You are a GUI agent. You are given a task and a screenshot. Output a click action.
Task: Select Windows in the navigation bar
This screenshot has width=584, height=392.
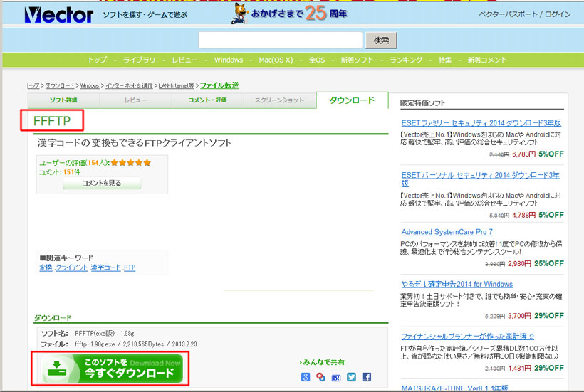click(x=229, y=60)
